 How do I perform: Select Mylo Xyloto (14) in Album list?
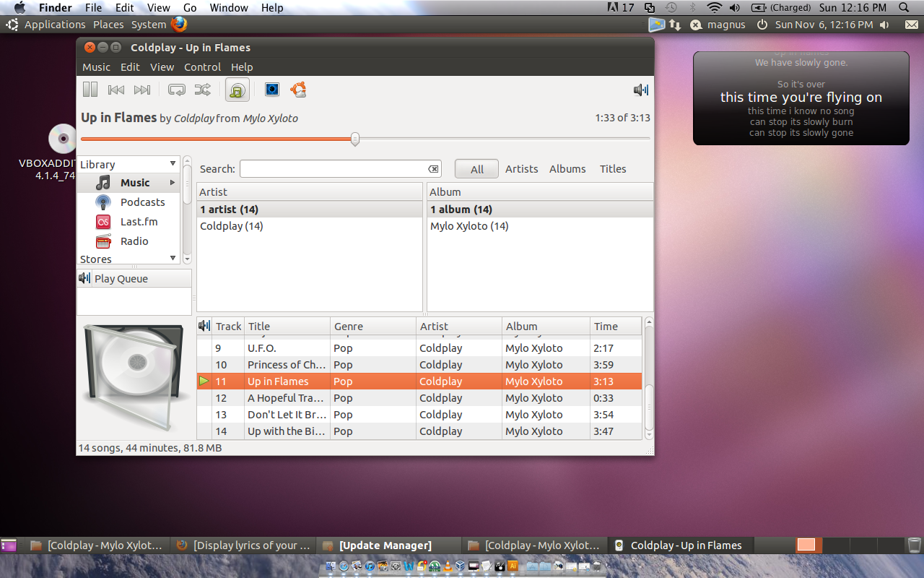[x=540, y=226]
